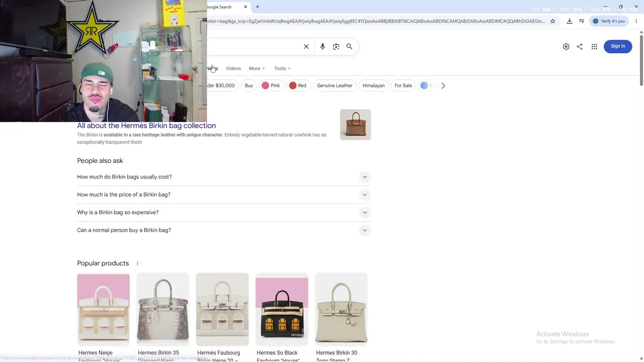
Task: Open the three-dot menu beside Popular products
Action: tap(137, 263)
